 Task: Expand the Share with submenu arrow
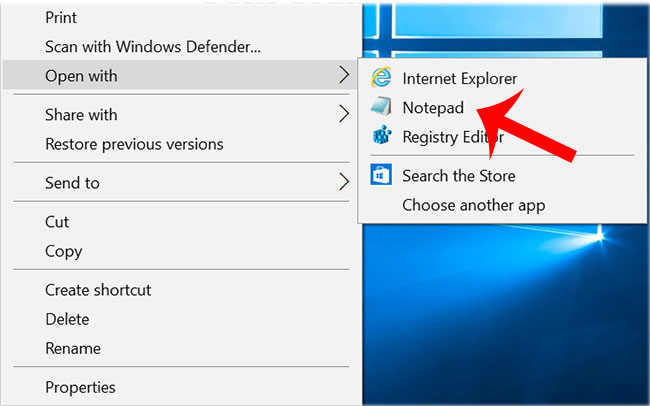tap(344, 114)
